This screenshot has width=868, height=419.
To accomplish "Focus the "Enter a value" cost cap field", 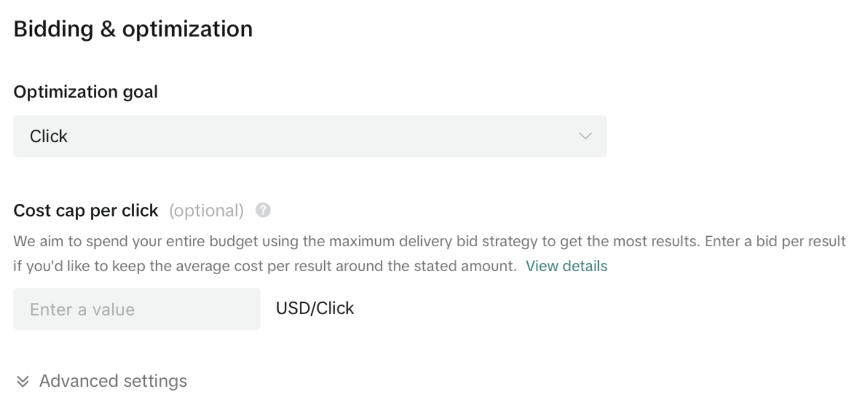I will click(x=136, y=309).
